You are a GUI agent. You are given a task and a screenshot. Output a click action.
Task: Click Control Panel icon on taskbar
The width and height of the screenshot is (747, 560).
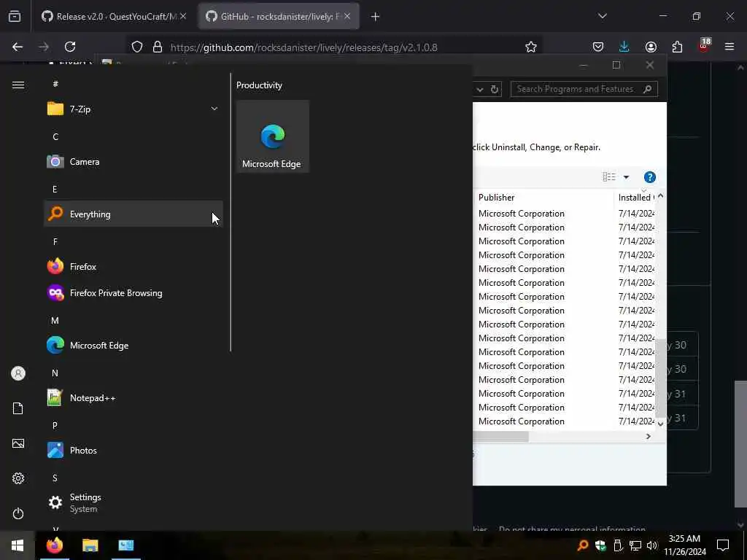click(125, 545)
